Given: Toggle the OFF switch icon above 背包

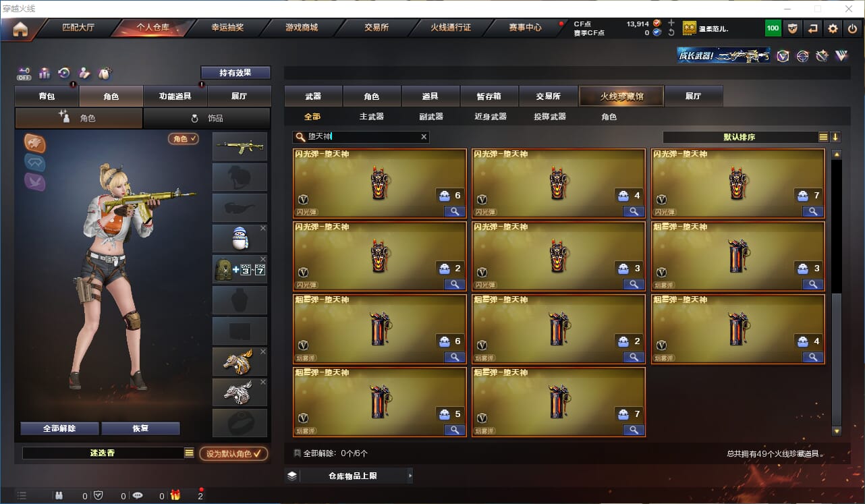Looking at the screenshot, I should click(x=24, y=73).
